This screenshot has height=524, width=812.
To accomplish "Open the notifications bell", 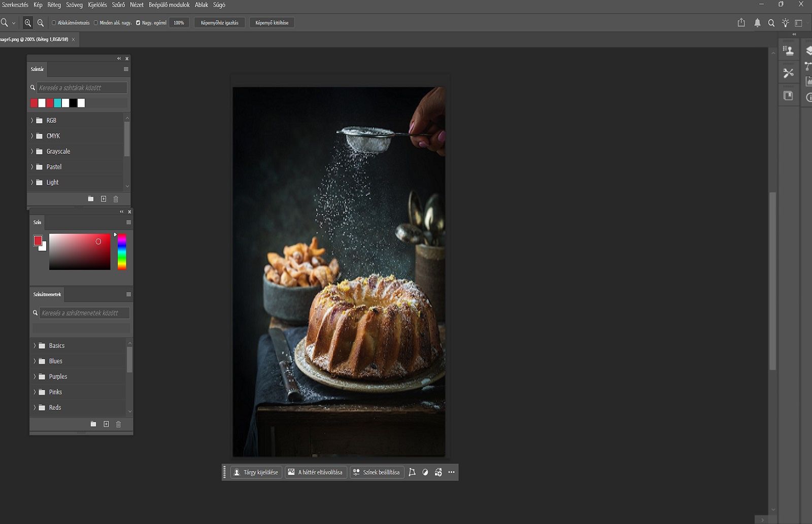I will point(757,23).
